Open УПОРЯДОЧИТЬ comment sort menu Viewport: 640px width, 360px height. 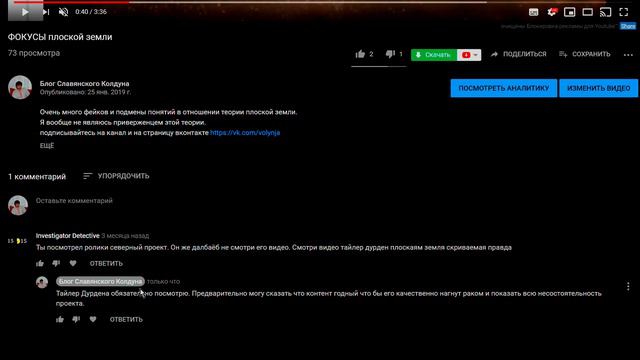(116, 176)
